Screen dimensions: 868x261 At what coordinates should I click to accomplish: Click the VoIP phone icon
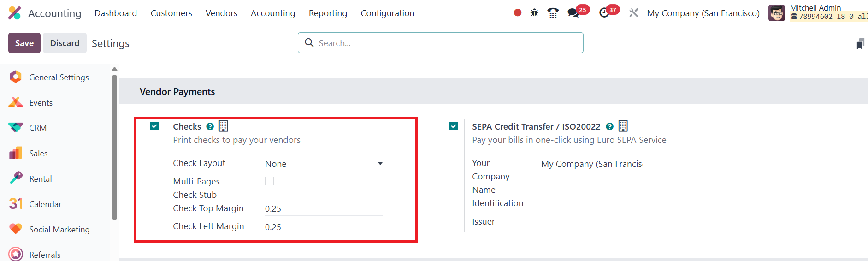pos(553,13)
